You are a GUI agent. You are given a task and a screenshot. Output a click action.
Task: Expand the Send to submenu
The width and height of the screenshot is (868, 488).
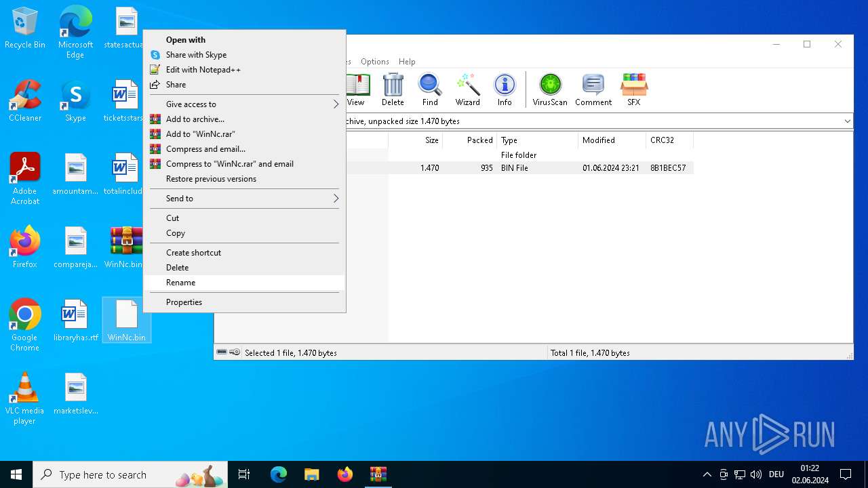point(244,199)
